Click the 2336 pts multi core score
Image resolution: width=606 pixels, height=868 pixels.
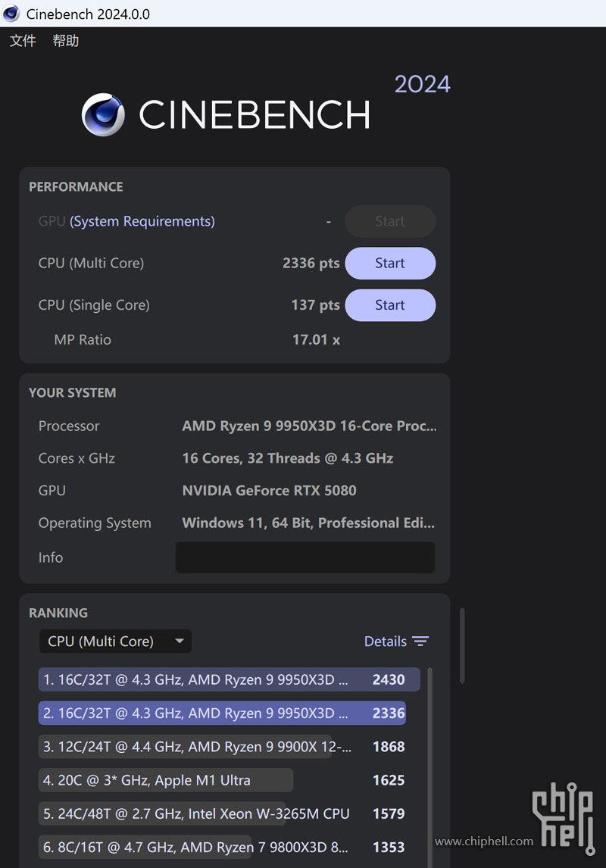pyautogui.click(x=311, y=263)
